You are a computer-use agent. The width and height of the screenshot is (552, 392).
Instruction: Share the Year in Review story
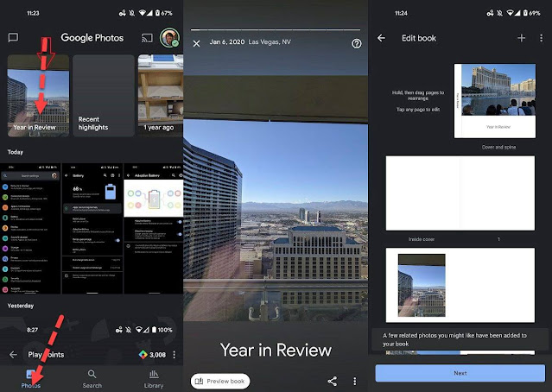pos(332,381)
